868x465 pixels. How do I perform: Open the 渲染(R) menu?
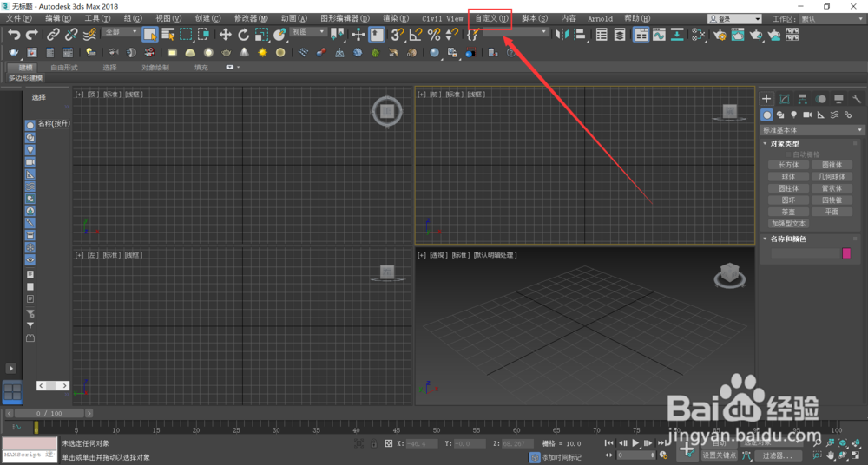click(396, 18)
